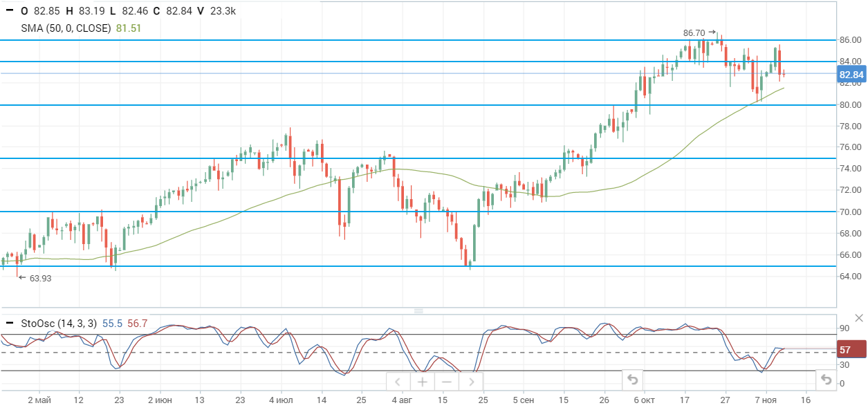Viewport: 868px width, 410px height.
Task: Click the 78.00 price axis label
Action: tap(849, 126)
